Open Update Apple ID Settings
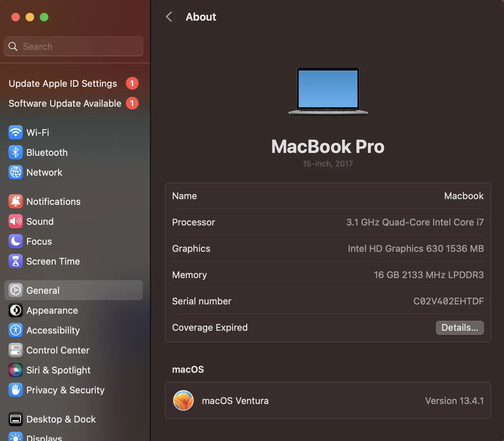The height and width of the screenshot is (441, 504). point(63,84)
